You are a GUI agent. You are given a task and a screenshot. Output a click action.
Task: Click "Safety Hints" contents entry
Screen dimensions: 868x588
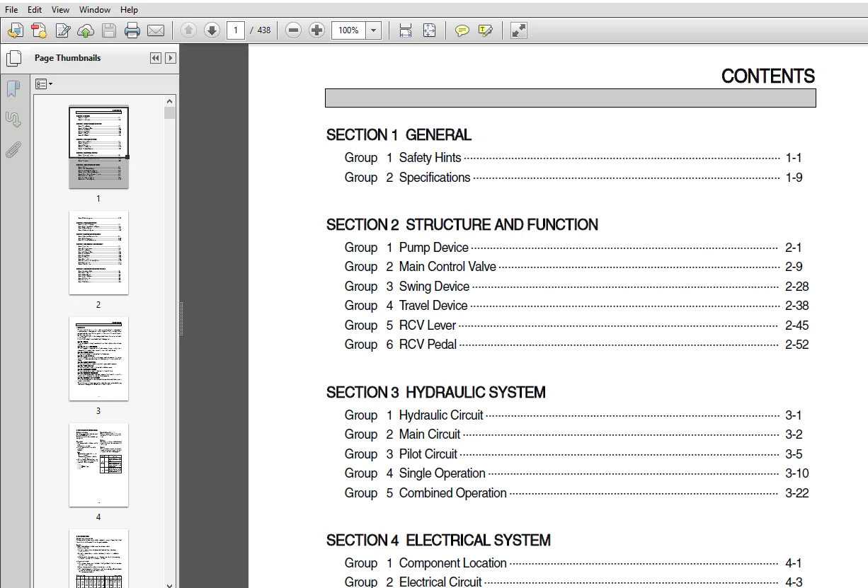430,158
